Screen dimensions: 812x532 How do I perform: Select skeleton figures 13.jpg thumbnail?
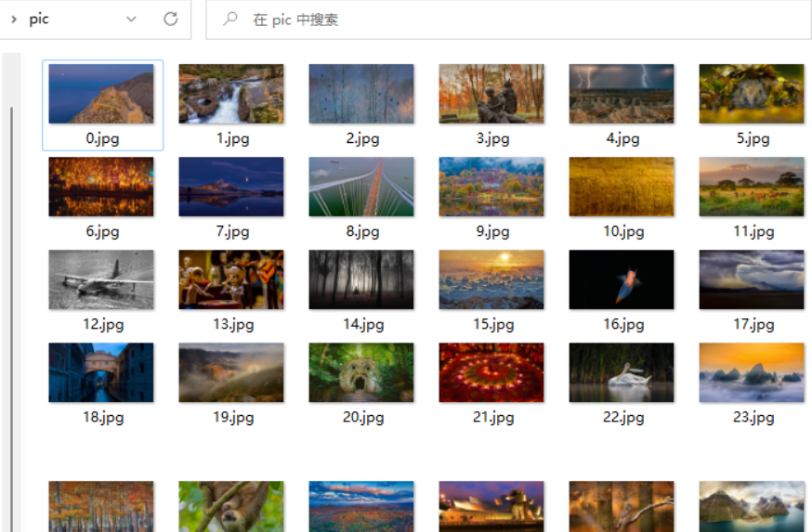click(231, 279)
